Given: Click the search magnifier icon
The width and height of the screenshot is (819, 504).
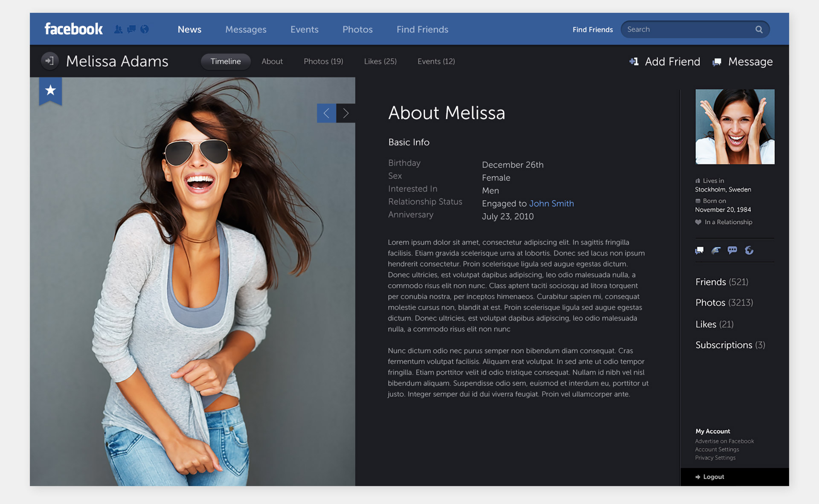Looking at the screenshot, I should [x=759, y=29].
